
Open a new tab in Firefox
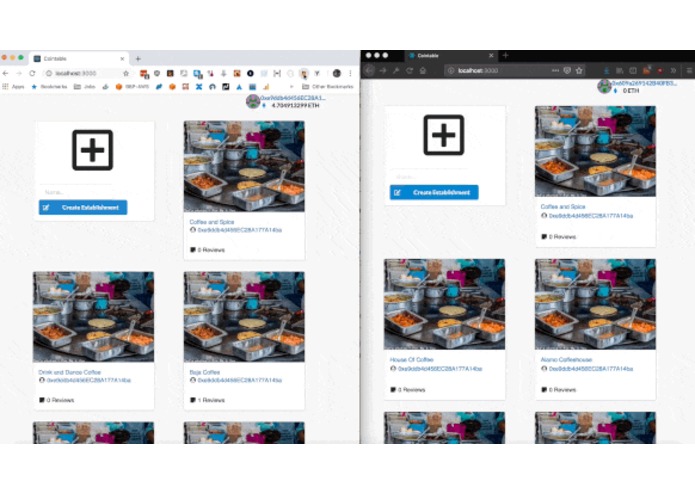505,56
